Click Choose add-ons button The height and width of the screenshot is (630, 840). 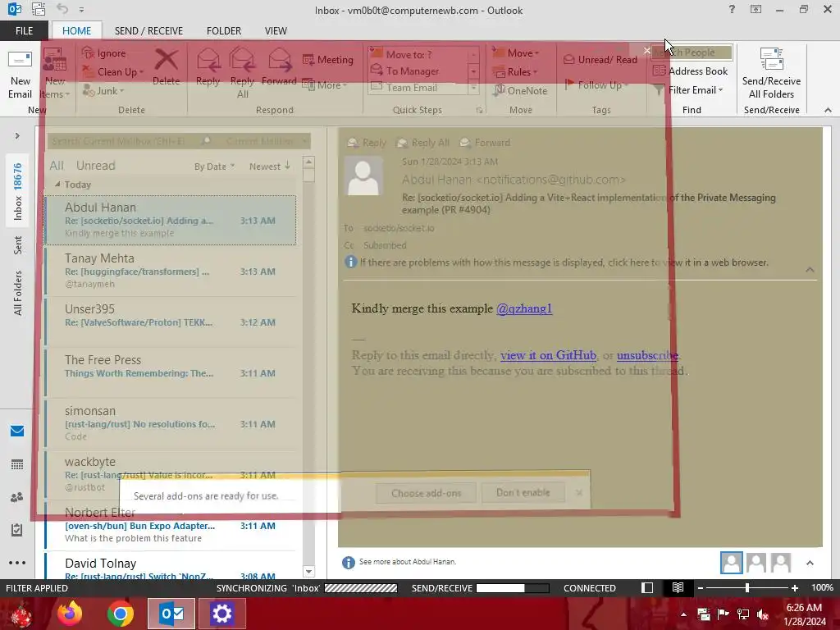[426, 493]
